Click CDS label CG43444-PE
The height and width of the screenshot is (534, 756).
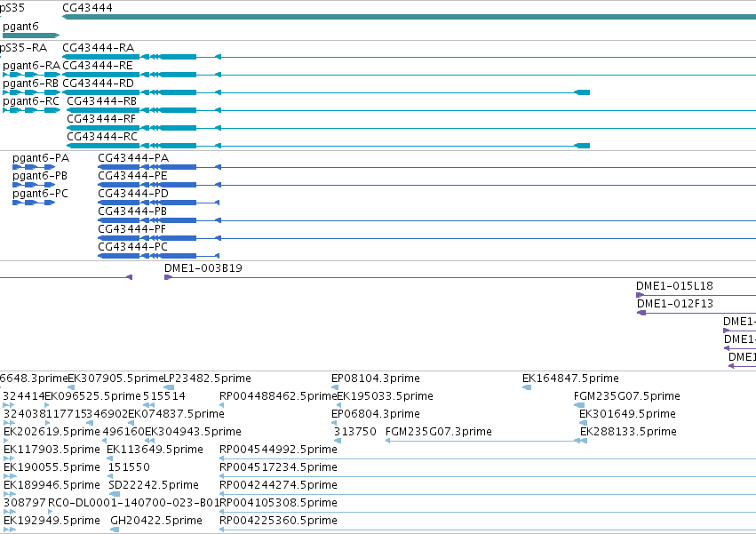(x=132, y=176)
